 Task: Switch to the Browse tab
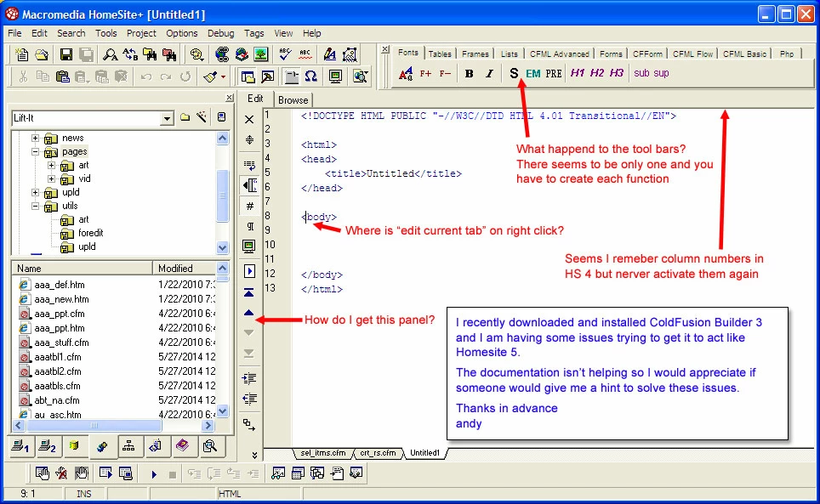click(x=293, y=100)
